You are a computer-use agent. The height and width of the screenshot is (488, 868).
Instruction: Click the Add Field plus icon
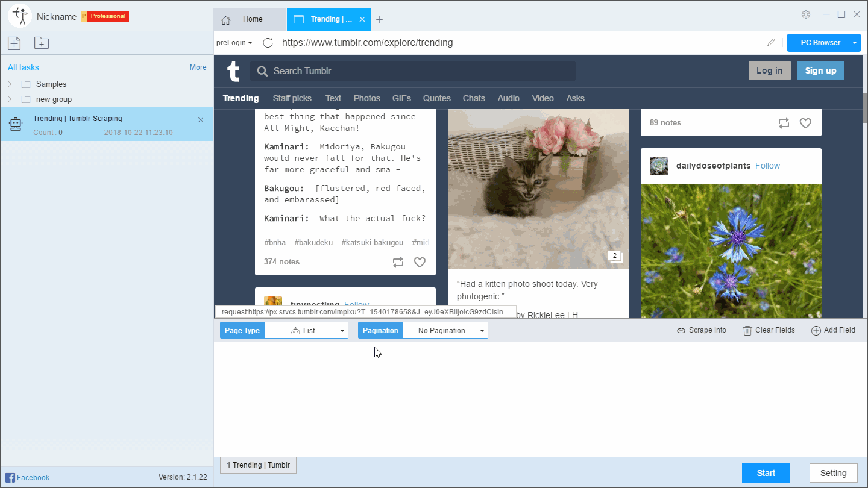click(816, 331)
